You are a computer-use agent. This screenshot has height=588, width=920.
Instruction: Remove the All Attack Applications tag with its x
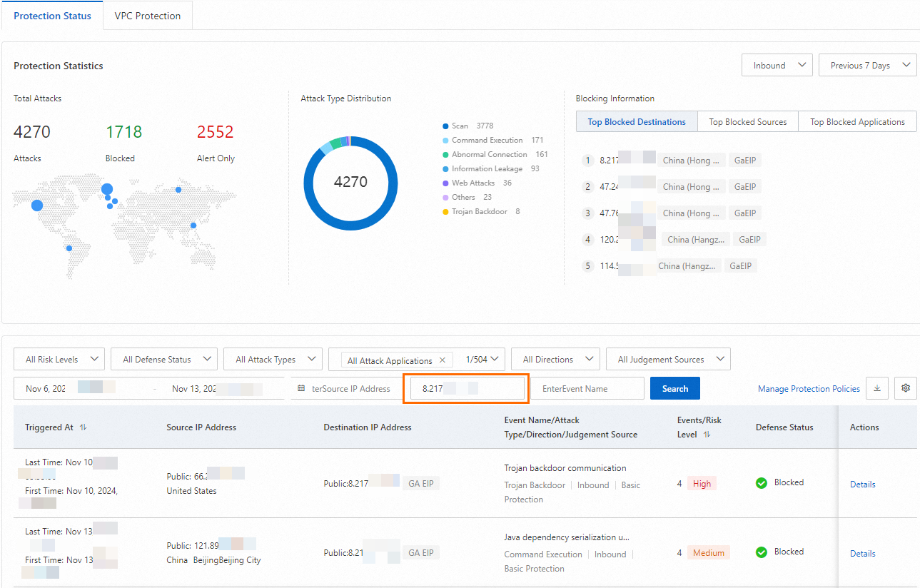coord(443,360)
